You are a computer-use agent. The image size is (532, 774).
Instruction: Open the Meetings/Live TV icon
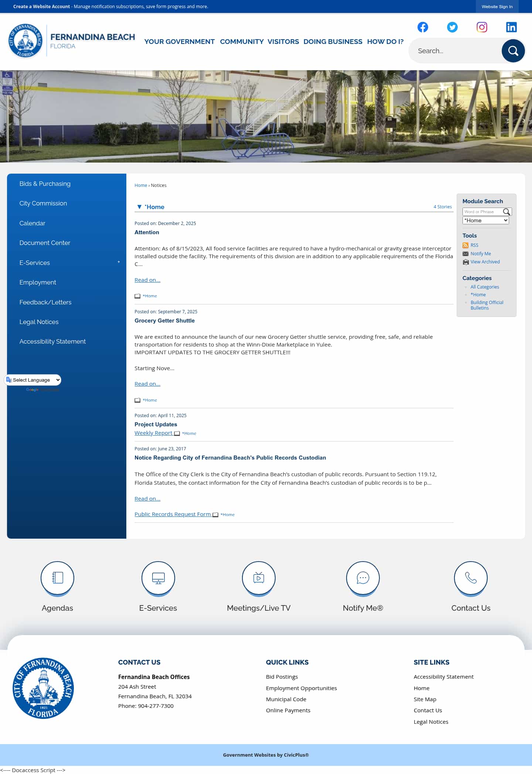click(x=259, y=578)
